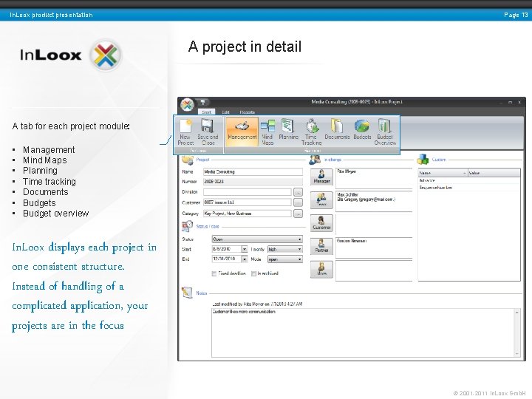The height and width of the screenshot is (399, 532).
Task: Click the 'Last modified by' note line
Action: [257, 304]
